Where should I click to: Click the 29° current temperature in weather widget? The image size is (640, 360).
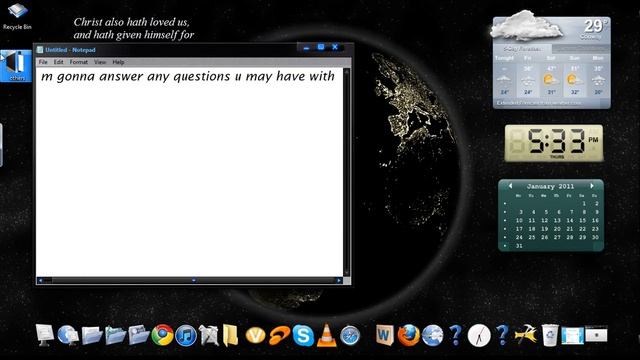click(594, 26)
